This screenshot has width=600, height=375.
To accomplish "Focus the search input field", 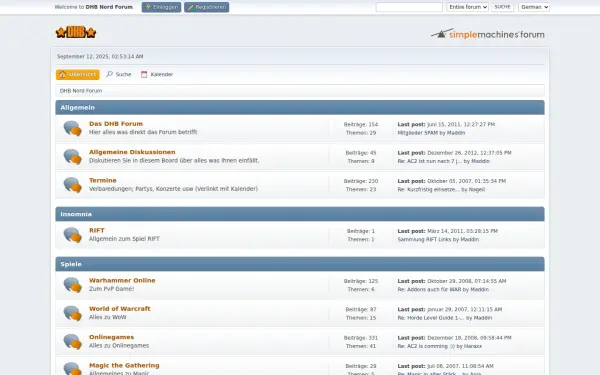I will [409, 7].
